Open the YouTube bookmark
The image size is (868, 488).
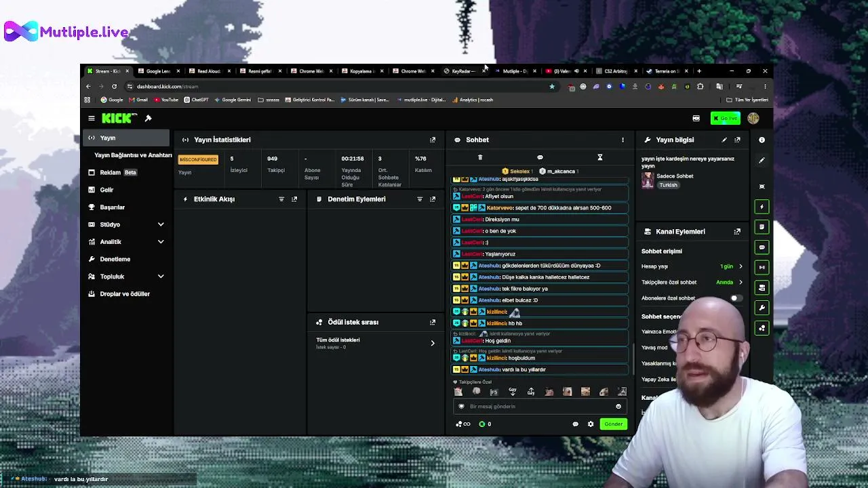click(x=166, y=100)
